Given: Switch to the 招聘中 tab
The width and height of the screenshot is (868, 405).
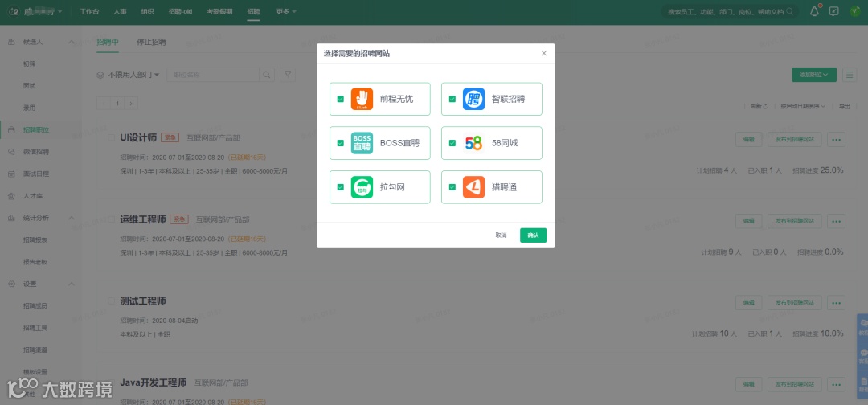Looking at the screenshot, I should point(108,42).
